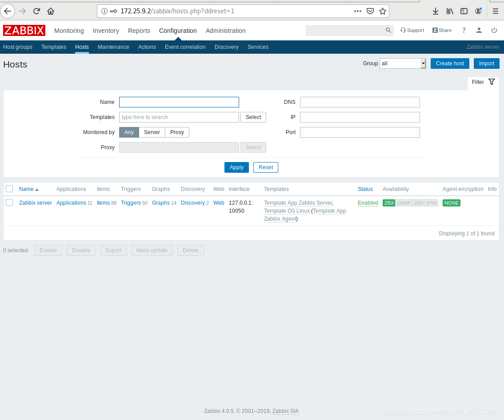
Task: Click the Zabbix logo
Action: coord(24,31)
